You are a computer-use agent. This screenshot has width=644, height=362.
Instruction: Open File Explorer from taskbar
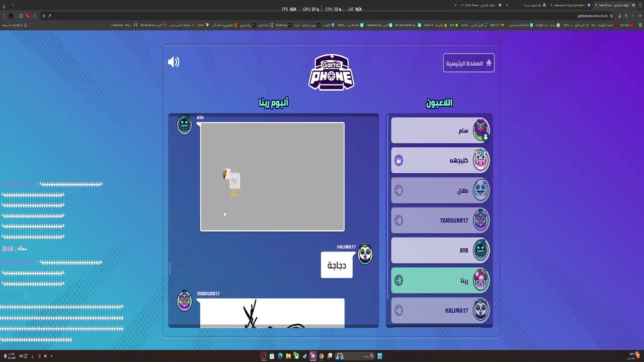pyautogui.click(x=288, y=356)
